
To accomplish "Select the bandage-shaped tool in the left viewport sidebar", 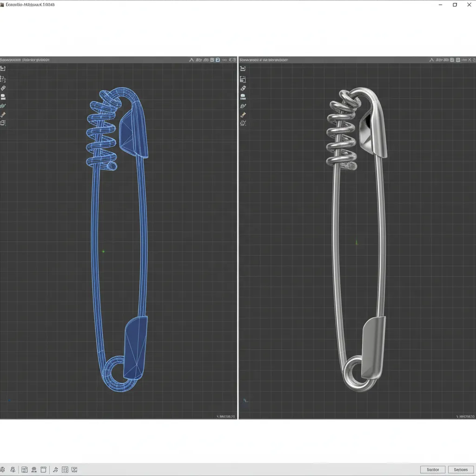I will pos(3,88).
